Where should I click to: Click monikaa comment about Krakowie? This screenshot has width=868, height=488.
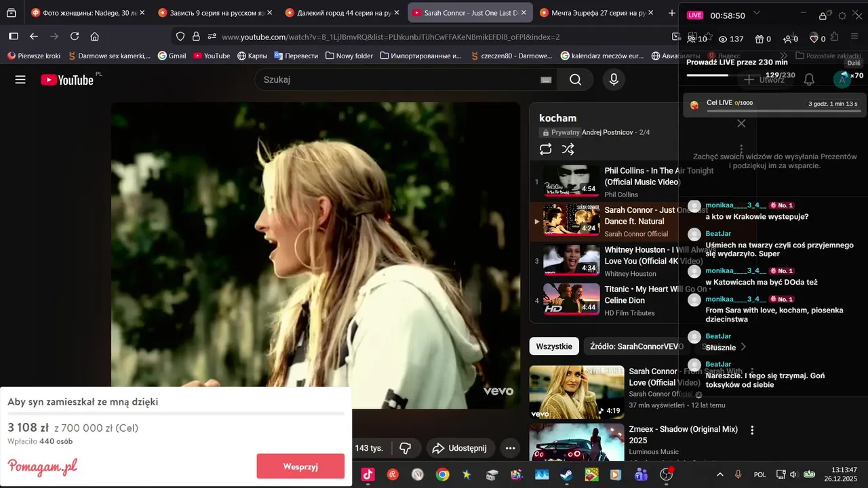click(757, 217)
